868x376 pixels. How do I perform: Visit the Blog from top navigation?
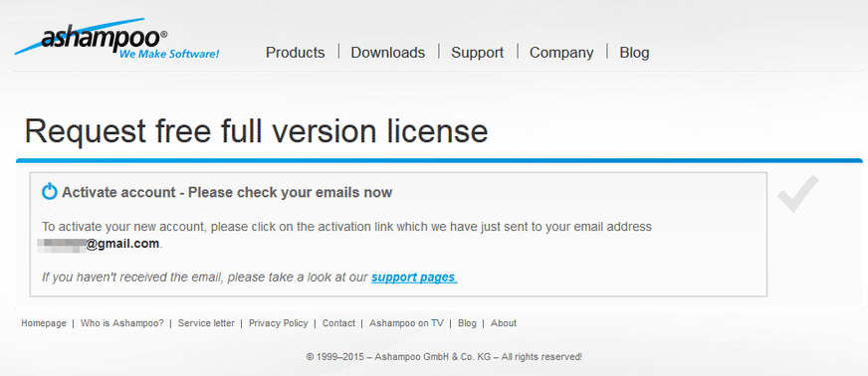(x=634, y=53)
